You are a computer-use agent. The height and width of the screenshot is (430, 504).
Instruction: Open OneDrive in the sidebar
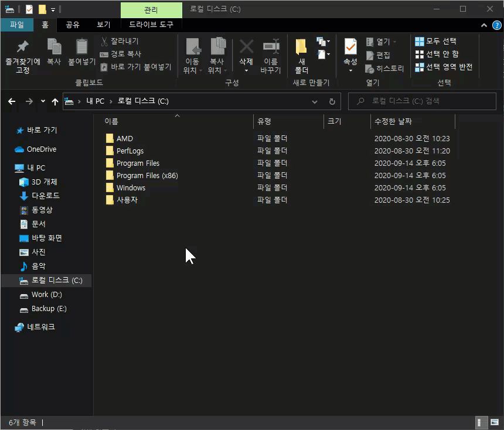[35, 149]
